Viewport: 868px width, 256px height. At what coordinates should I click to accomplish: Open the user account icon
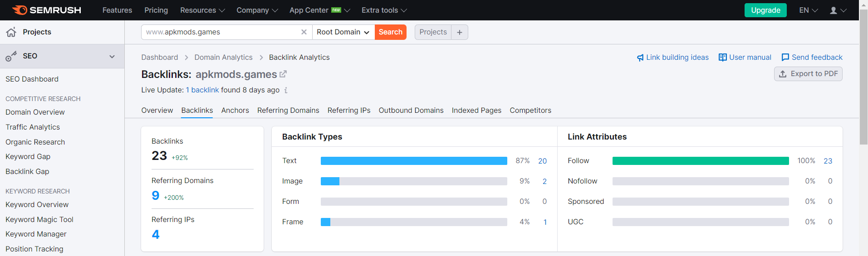point(834,10)
